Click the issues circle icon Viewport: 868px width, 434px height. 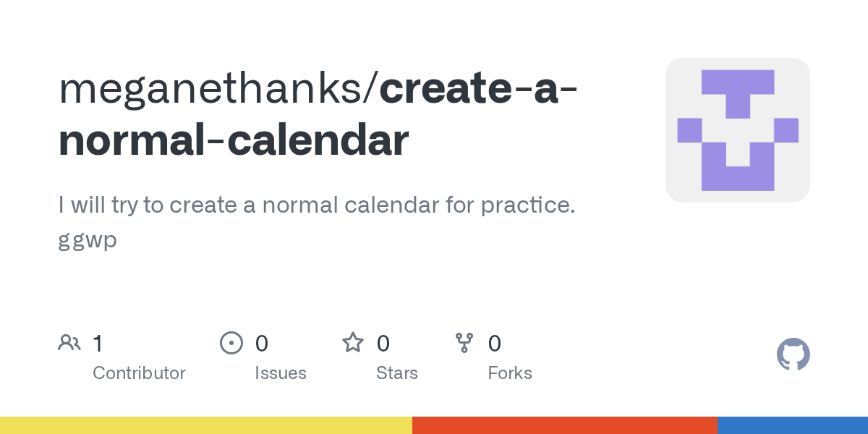[231, 343]
